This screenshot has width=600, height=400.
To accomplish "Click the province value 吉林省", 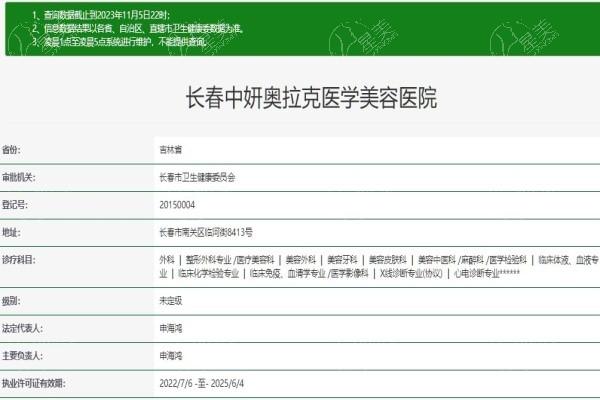I will 171,150.
